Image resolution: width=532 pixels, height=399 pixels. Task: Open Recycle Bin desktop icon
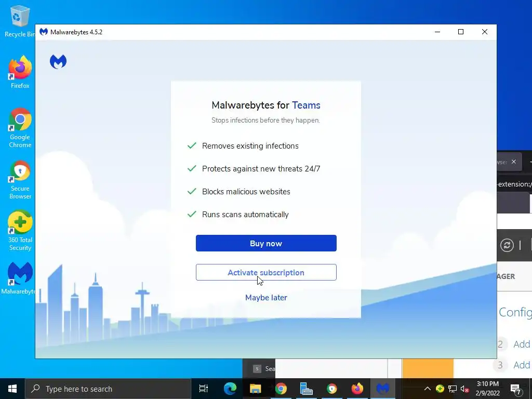click(20, 21)
